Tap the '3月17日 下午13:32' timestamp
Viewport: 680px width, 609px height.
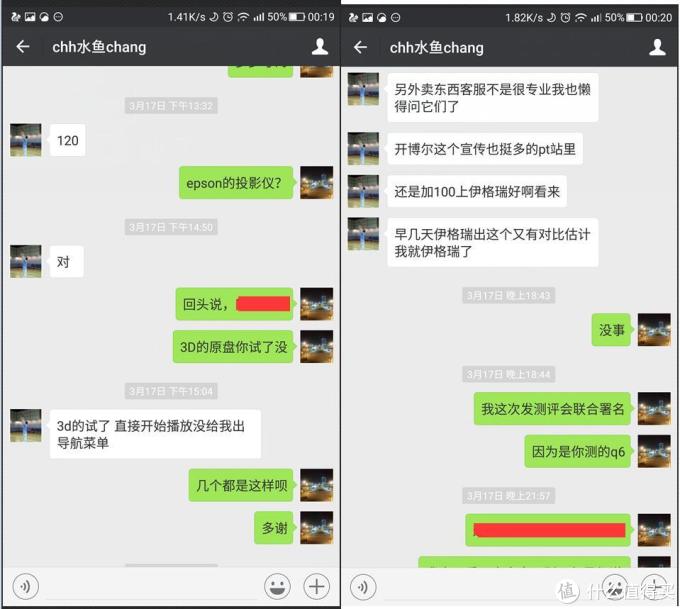[x=171, y=106]
